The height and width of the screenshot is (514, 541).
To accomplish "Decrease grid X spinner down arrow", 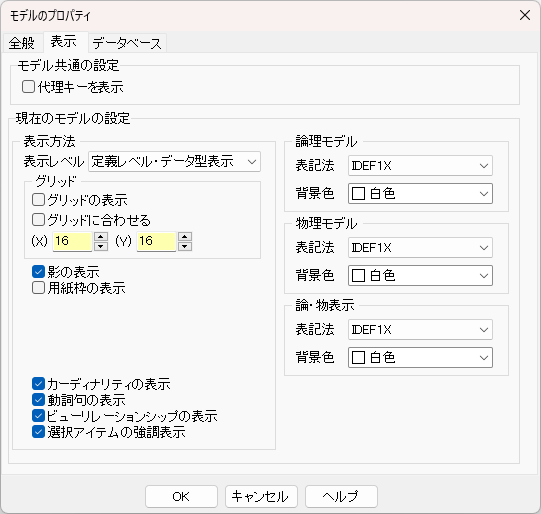I will point(101,246).
